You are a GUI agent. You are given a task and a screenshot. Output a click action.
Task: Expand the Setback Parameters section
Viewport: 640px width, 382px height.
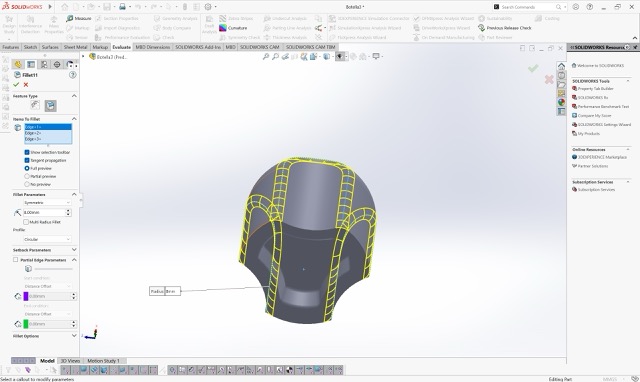tap(74, 250)
